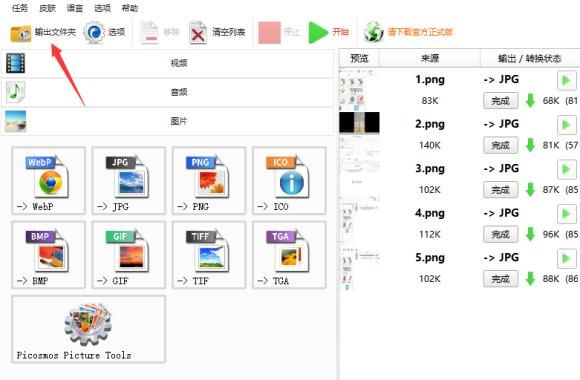Launch Picosmos Picture Tools
Viewport: 580px width, 380px height.
click(x=88, y=329)
